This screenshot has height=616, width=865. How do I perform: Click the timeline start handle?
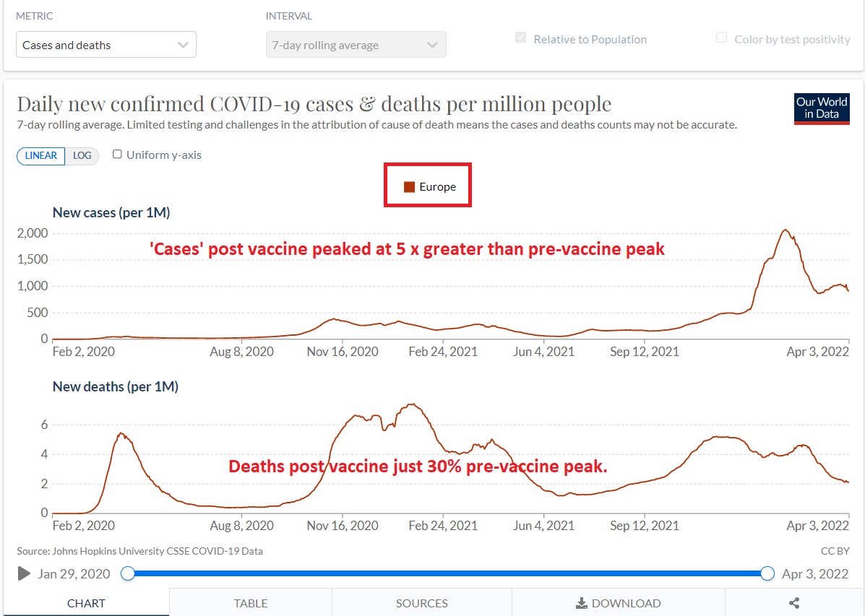[128, 573]
